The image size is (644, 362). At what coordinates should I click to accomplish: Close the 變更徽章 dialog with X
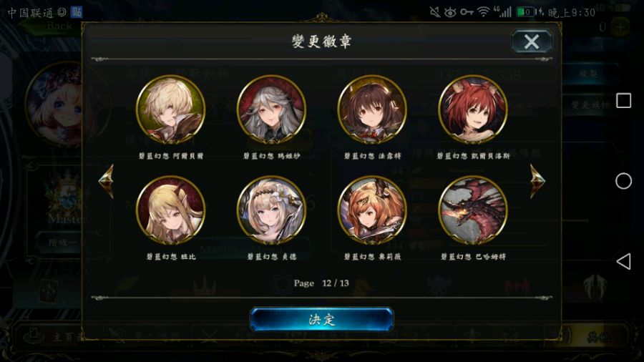pyautogui.click(x=532, y=41)
